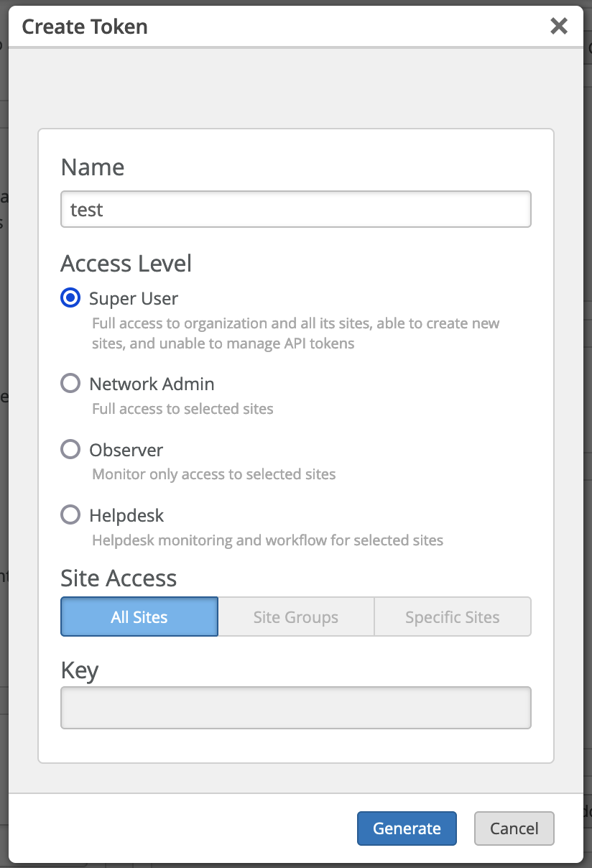Click the Super User label text
This screenshot has width=592, height=868.
(x=134, y=298)
